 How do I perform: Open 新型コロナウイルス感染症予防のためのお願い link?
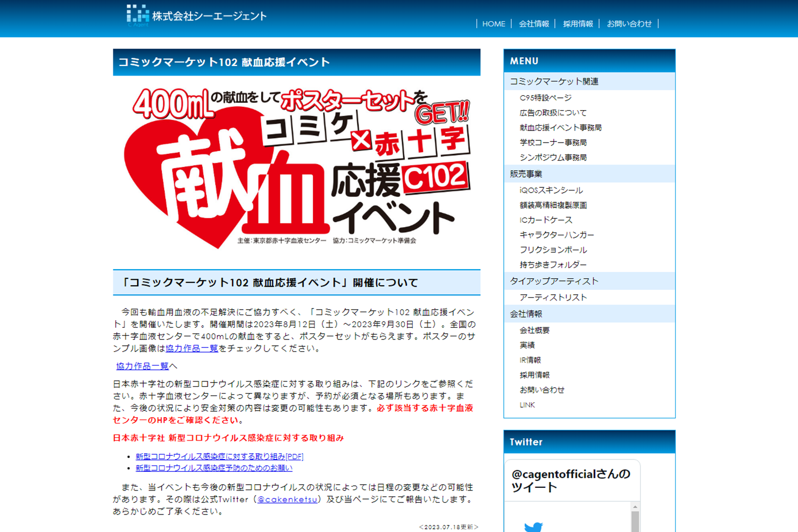click(214, 468)
